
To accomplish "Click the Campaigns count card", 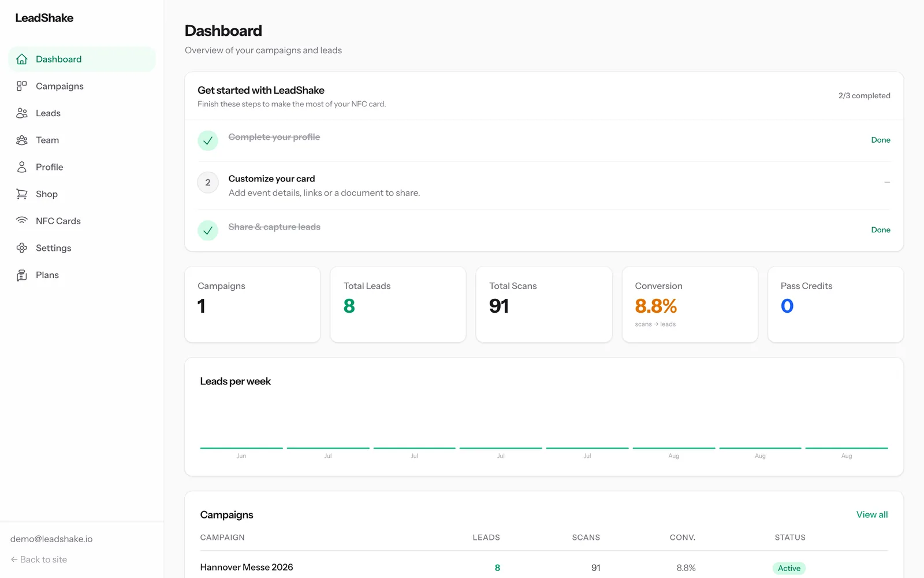I will pos(252,305).
